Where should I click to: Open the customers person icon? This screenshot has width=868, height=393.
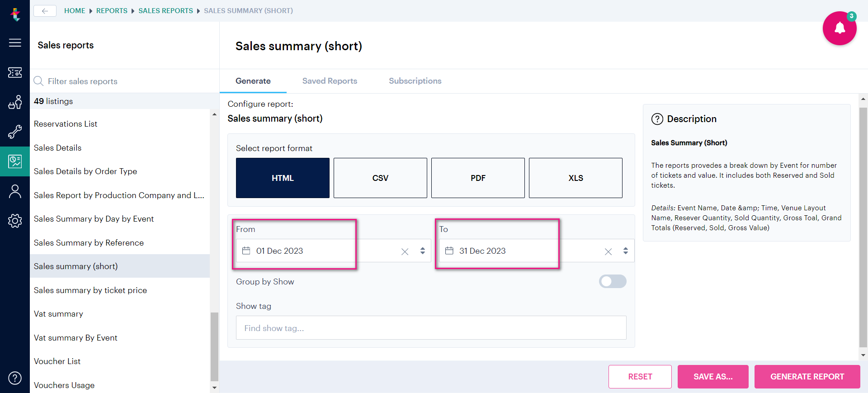[x=15, y=191]
